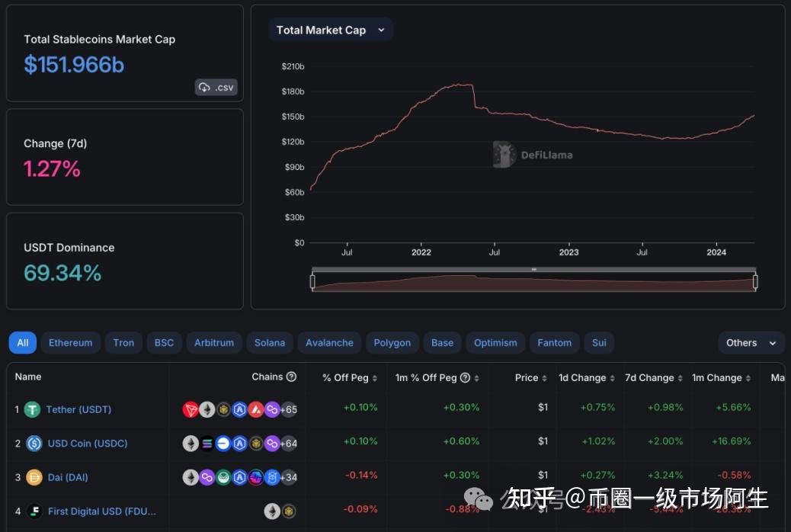
Task: Click the +5.66% 1m change for Tether
Action: point(734,407)
